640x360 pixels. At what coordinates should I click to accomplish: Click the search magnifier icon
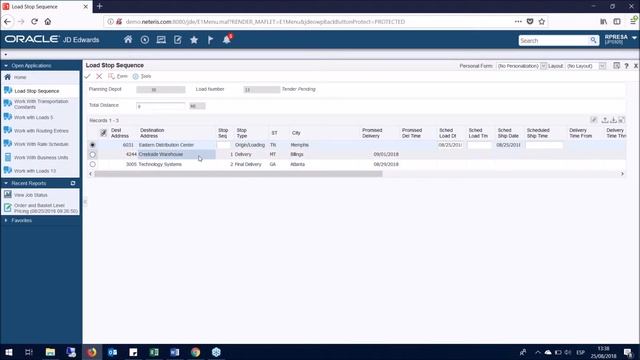[593, 40]
